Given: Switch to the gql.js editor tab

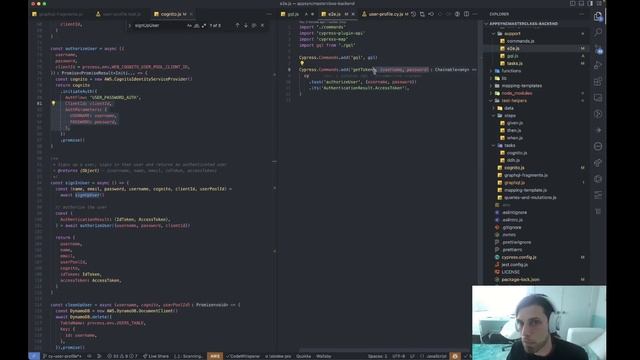Looking at the screenshot, I should tap(293, 14).
